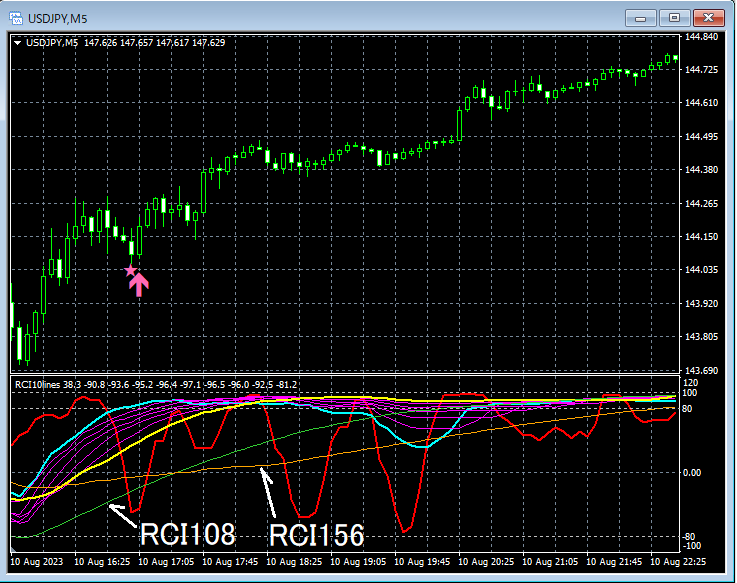Maximize the USDJPY,M5 chart window

click(x=674, y=18)
